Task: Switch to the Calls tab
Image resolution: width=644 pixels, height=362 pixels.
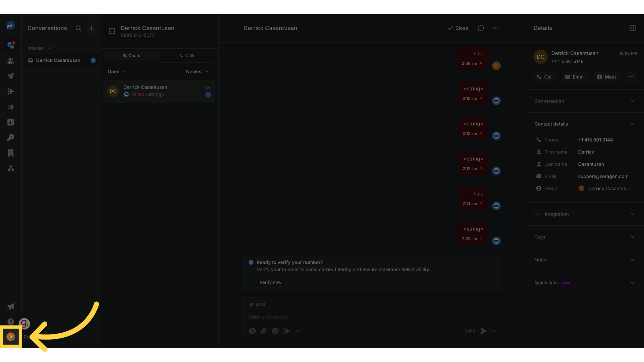Action: [187, 56]
